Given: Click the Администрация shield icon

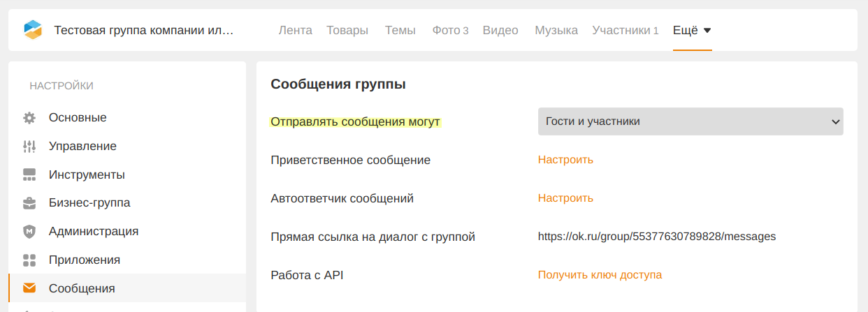Looking at the screenshot, I should pos(29,232).
